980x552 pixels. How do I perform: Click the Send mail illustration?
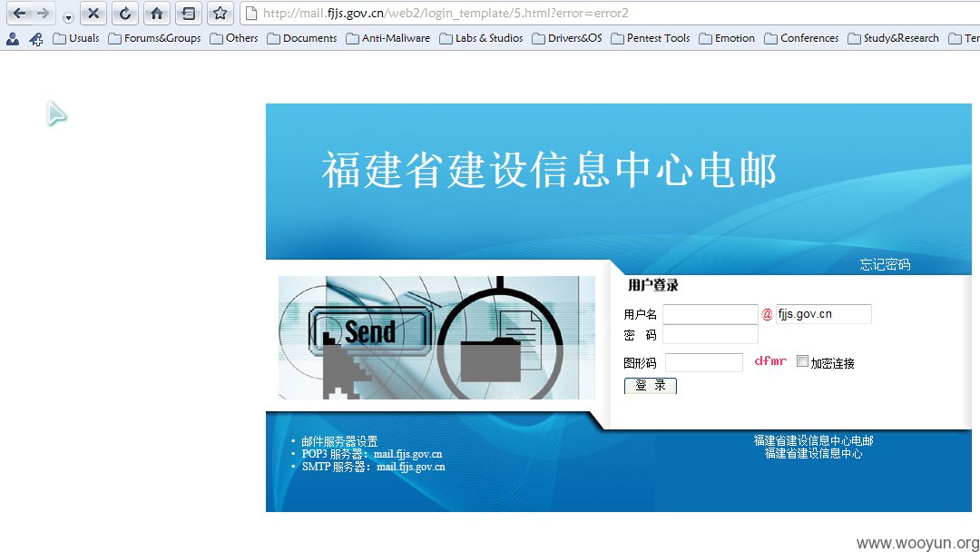[x=436, y=338]
